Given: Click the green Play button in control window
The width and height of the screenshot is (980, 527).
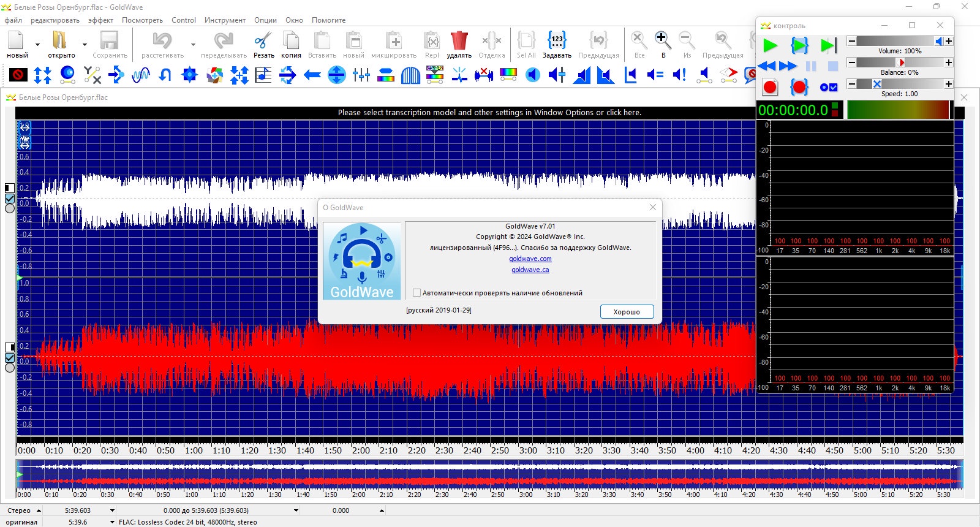Looking at the screenshot, I should pos(770,45).
